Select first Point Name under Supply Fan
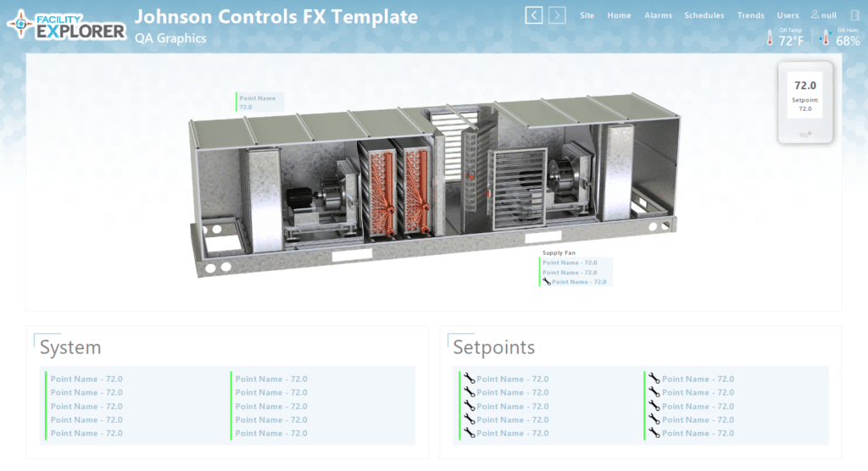 [x=570, y=263]
